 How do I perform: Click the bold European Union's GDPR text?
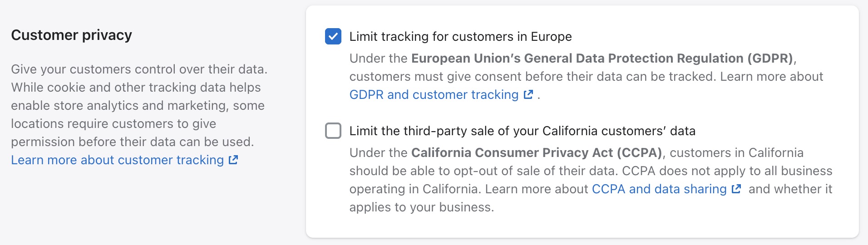click(x=602, y=58)
